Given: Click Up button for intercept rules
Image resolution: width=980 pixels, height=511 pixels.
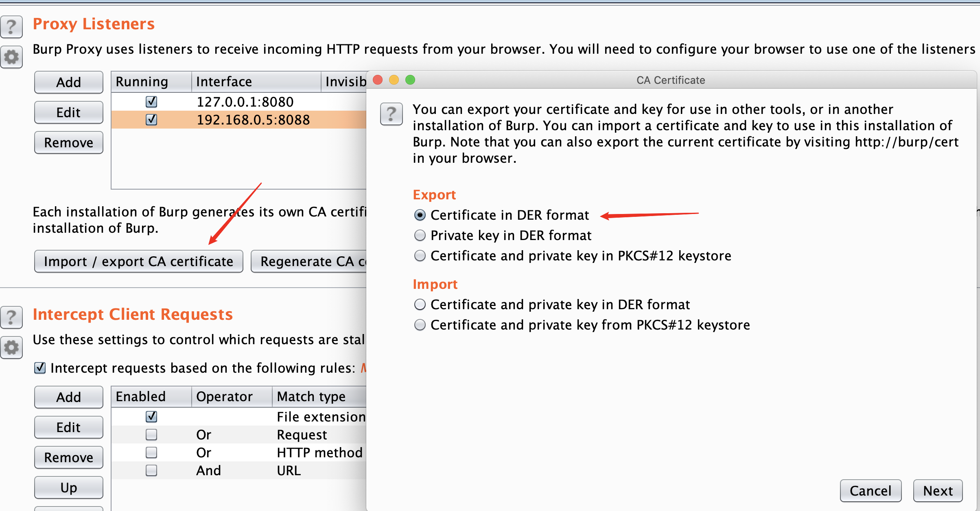Looking at the screenshot, I should 68,487.
